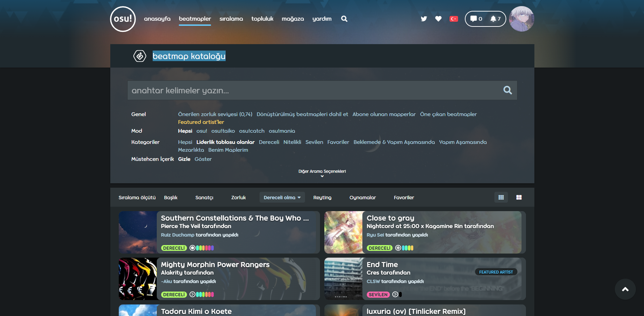The width and height of the screenshot is (644, 316).
Task: Sort by Sanatçı
Action: 204,198
